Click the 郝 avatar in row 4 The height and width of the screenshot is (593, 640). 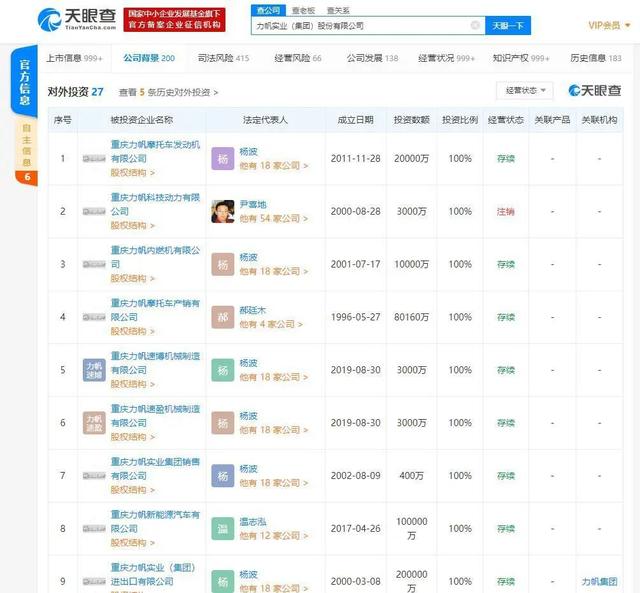(x=223, y=317)
